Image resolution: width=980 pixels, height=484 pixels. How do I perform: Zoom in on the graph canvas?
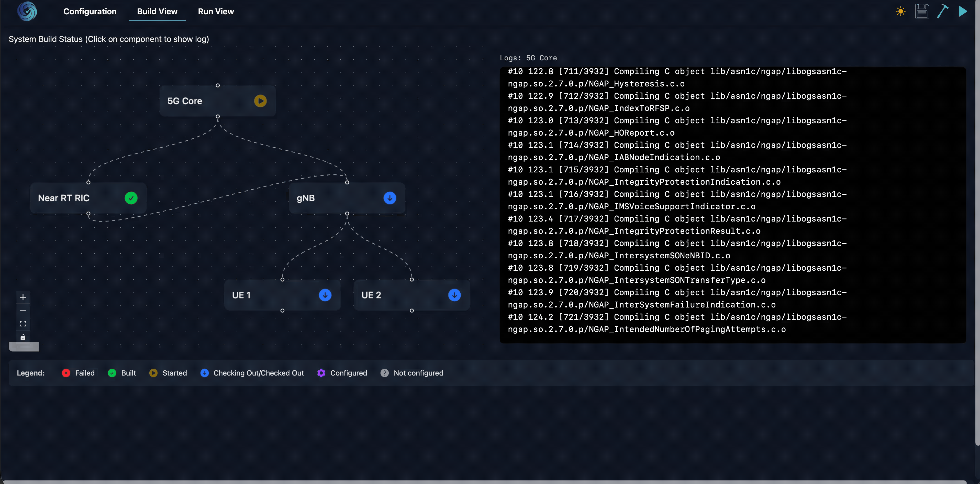coord(23,297)
